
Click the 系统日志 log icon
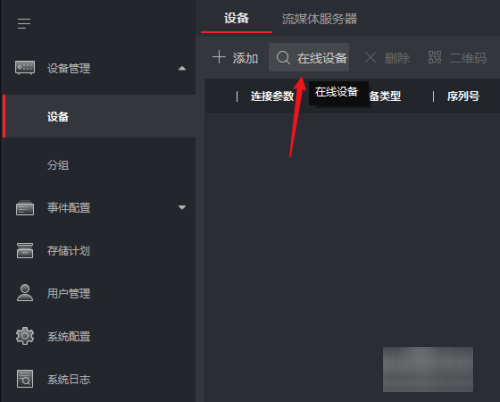(25, 379)
